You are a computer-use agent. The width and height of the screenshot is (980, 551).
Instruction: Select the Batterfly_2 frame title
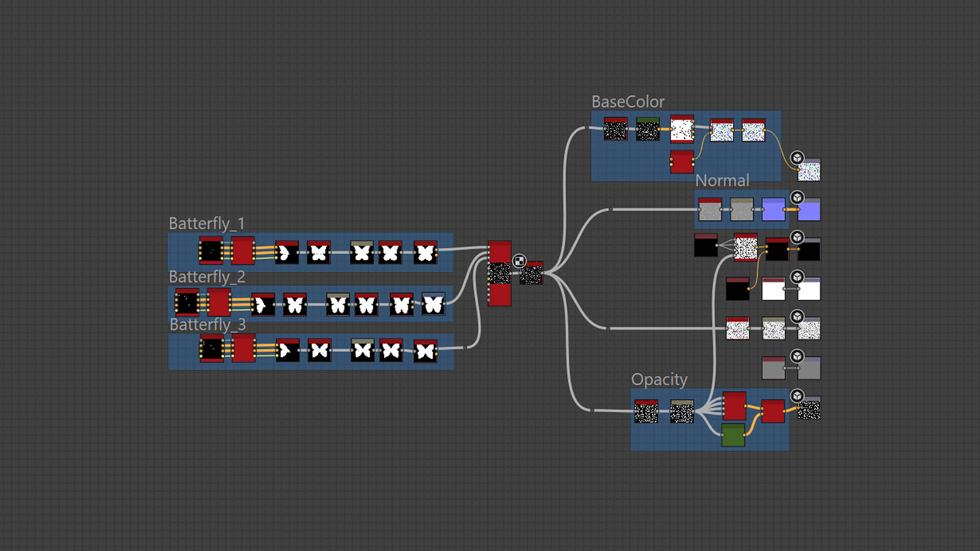207,277
